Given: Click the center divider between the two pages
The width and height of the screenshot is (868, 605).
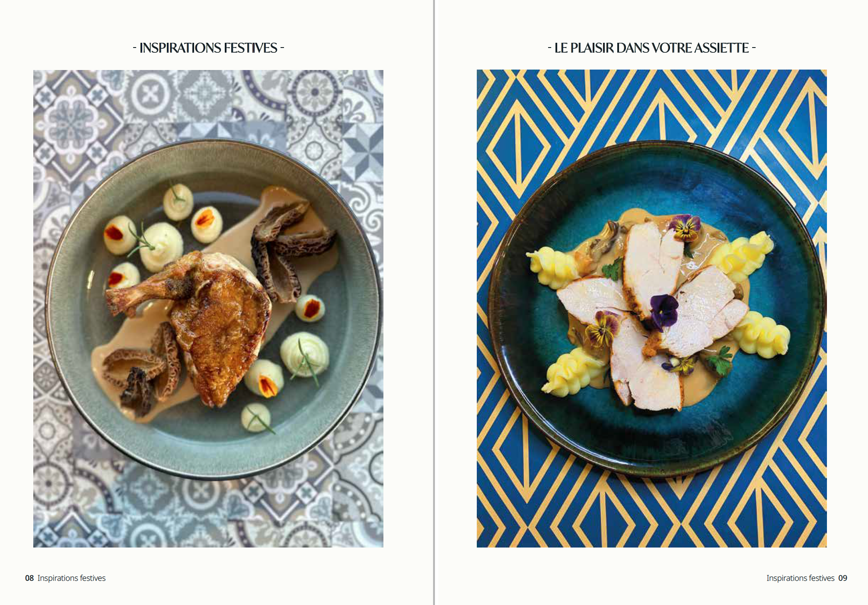Looking at the screenshot, I should pos(434,302).
